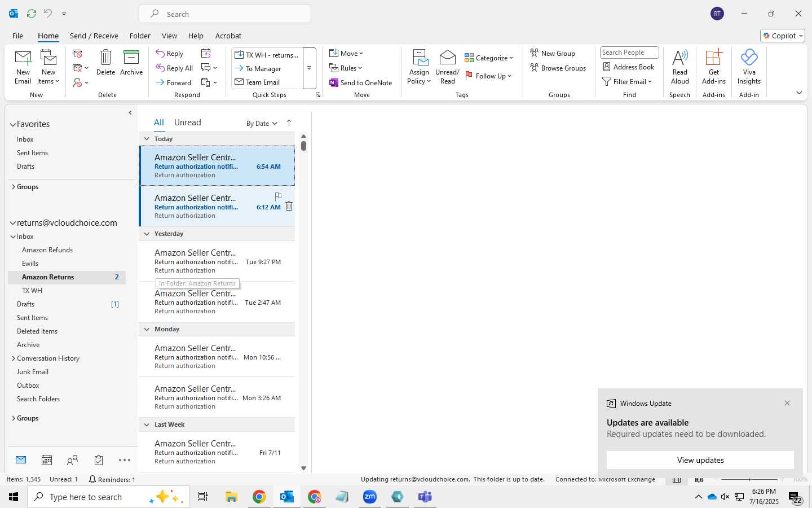
Task: Open Assign Policy menu
Action: click(419, 67)
